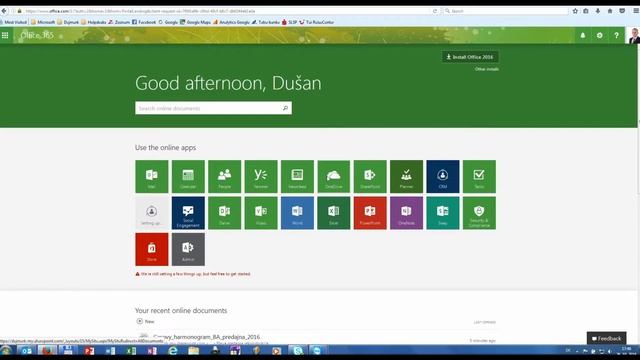
Task: Open Excel Online tile
Action: 334,213
